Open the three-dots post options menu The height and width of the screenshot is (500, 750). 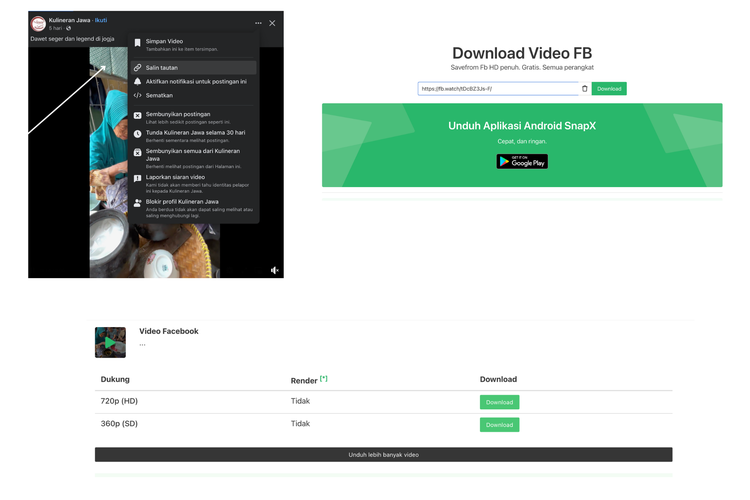tap(258, 23)
